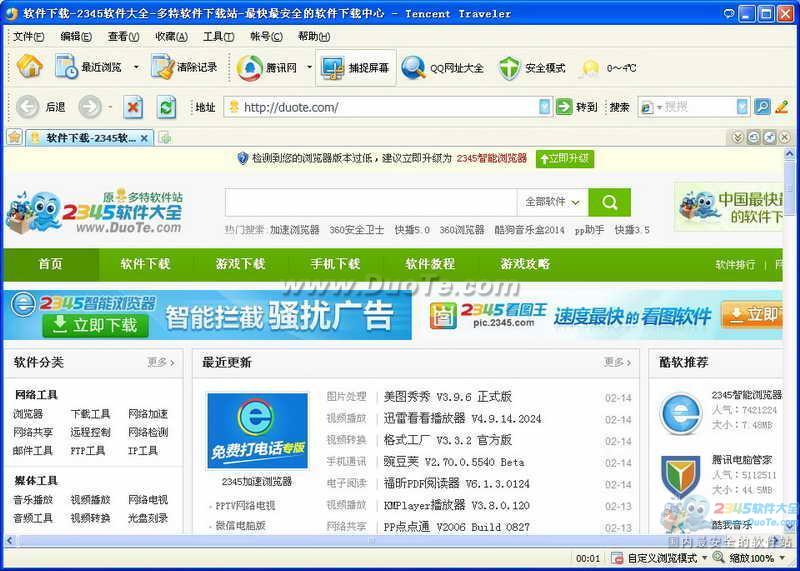Open the 帐号 menu
This screenshot has height=571, width=800.
pyautogui.click(x=266, y=36)
